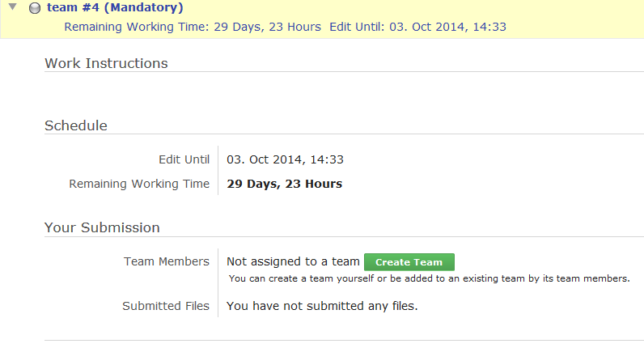Click the Your Submission heading
This screenshot has height=348, width=644.
coord(102,227)
